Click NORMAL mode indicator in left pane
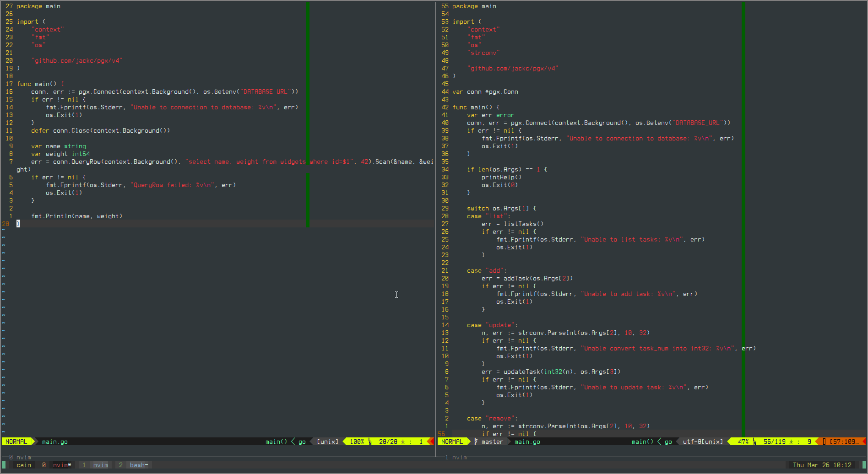Viewport: 868px width, 474px height. pos(16,442)
